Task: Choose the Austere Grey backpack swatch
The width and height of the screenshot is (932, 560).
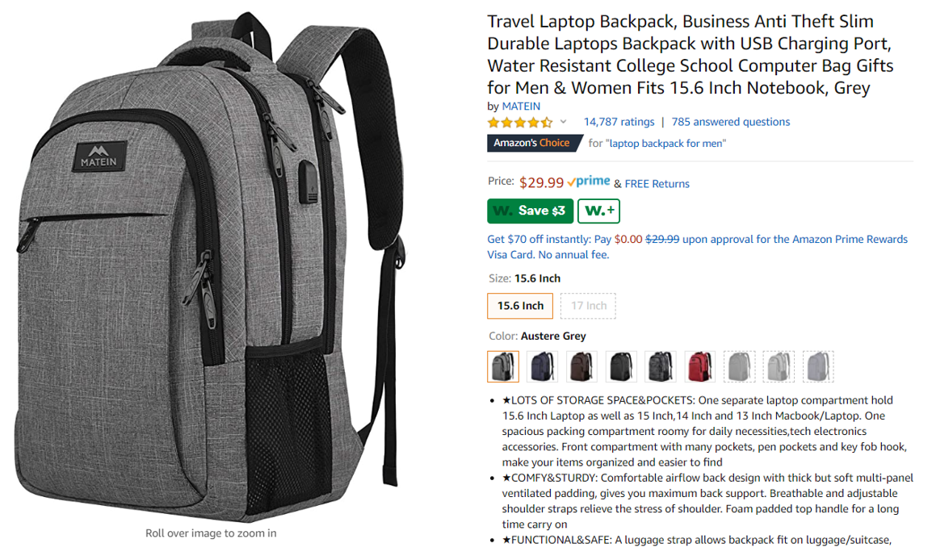Action: [x=503, y=366]
